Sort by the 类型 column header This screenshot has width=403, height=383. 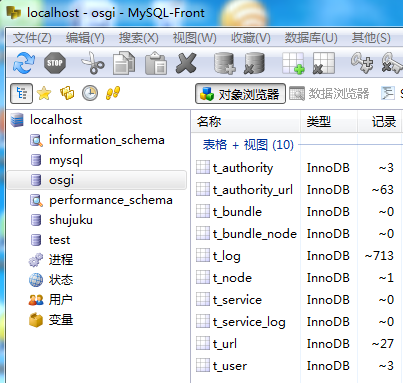tap(329, 122)
